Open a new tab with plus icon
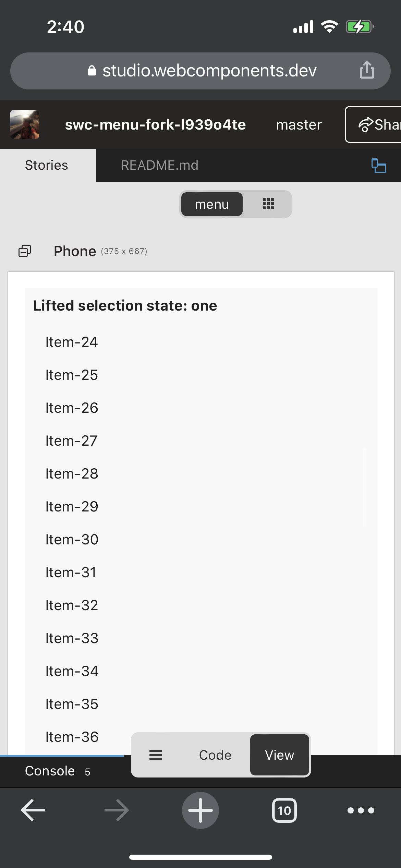Viewport: 401px width, 868px height. [x=200, y=810]
